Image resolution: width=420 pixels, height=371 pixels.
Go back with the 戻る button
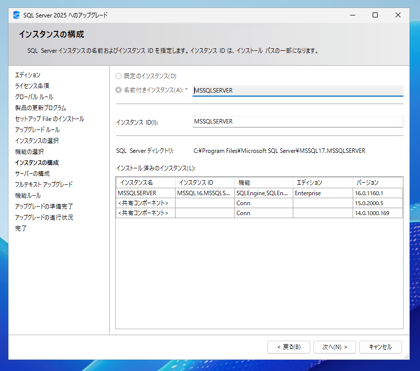point(289,347)
